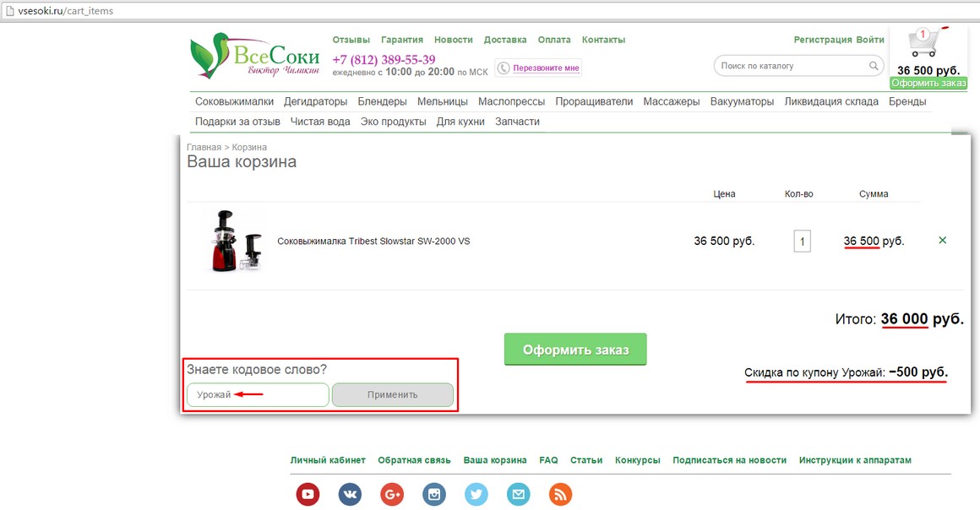980x510 pixels.
Task: Open the Мельницы category
Action: click(443, 101)
